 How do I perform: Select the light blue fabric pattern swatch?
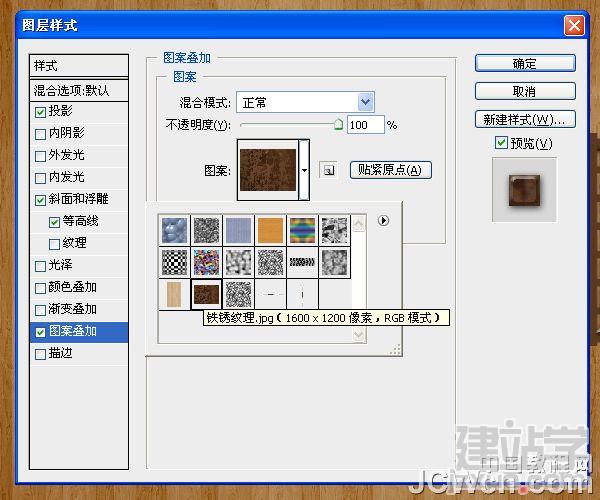pos(238,230)
